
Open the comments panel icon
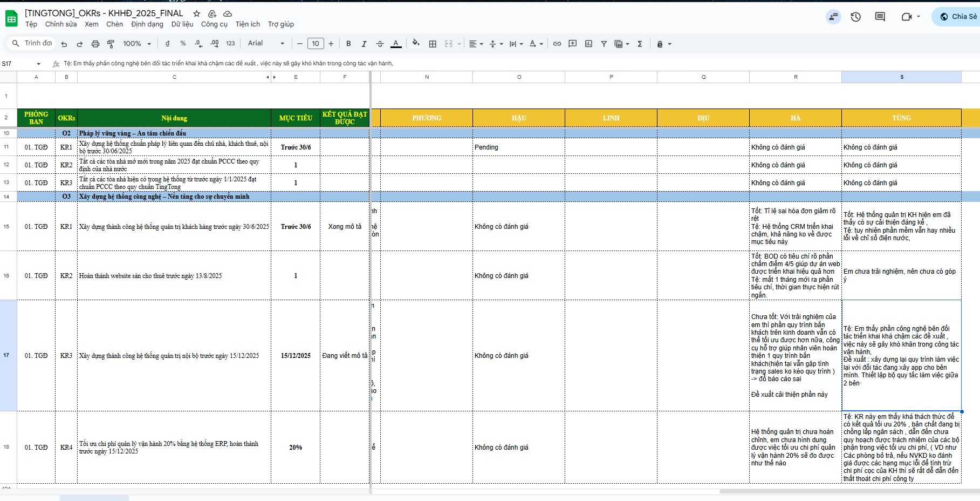pyautogui.click(x=880, y=17)
